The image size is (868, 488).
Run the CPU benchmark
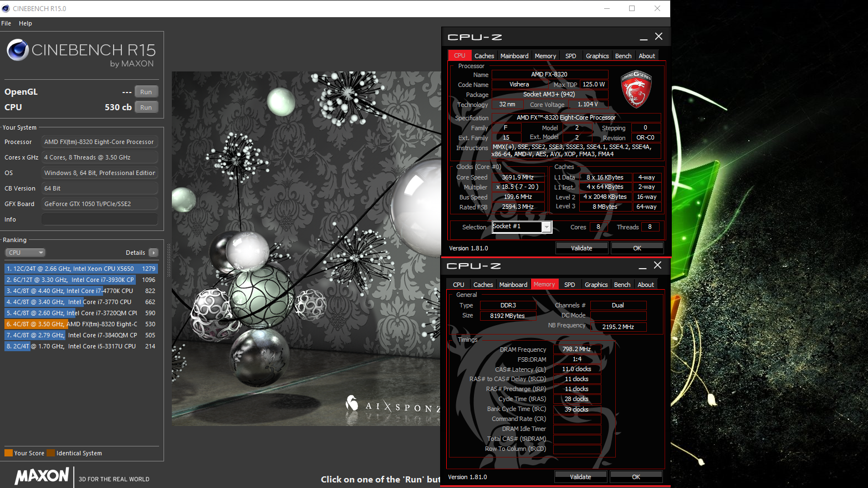tap(146, 107)
